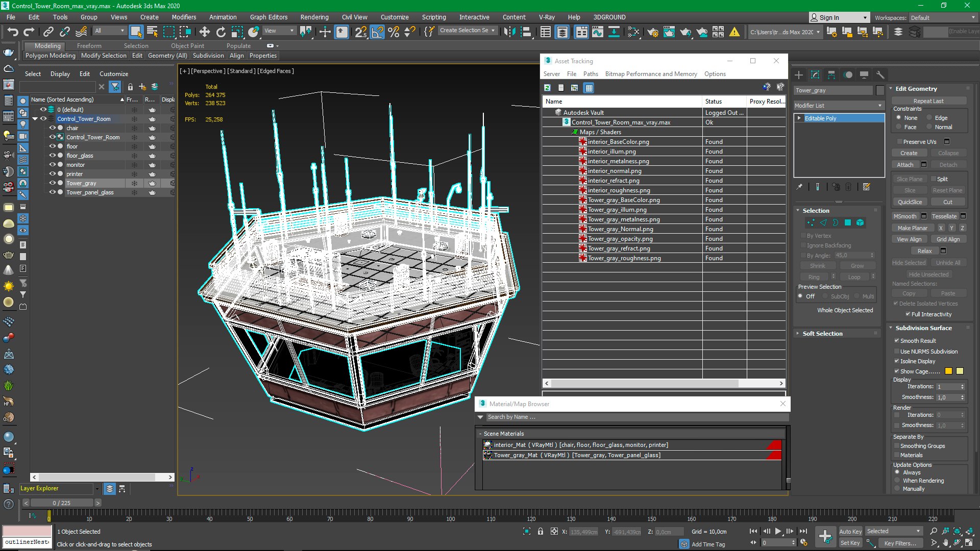The height and width of the screenshot is (551, 980).
Task: Click Refresh icon in Asset Tracking
Action: click(x=547, y=88)
